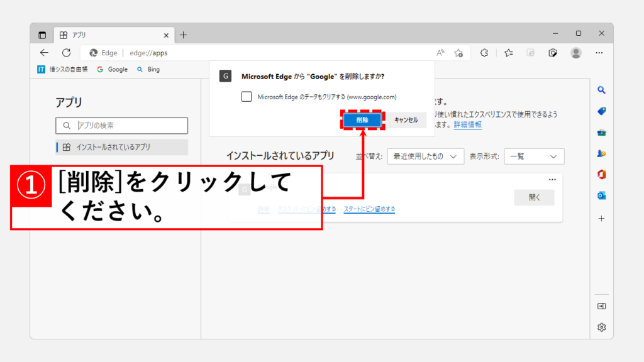Click the Extensions puzzle icon

(484, 53)
